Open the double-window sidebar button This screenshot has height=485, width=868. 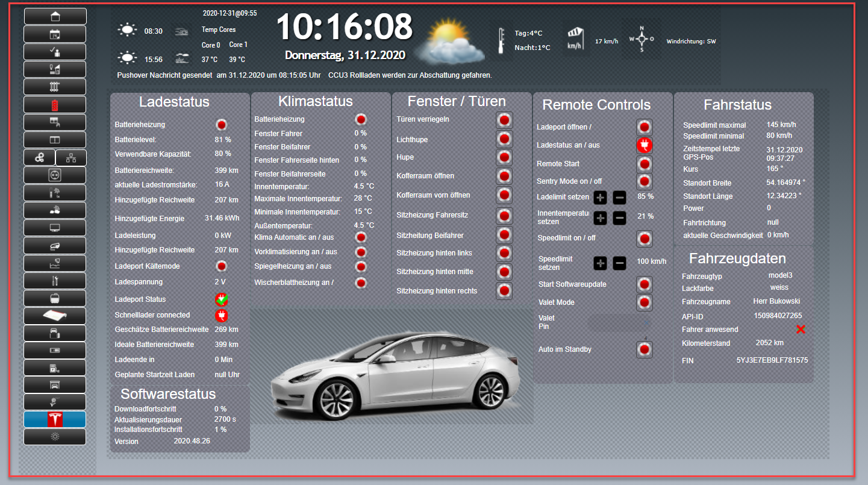click(x=55, y=140)
